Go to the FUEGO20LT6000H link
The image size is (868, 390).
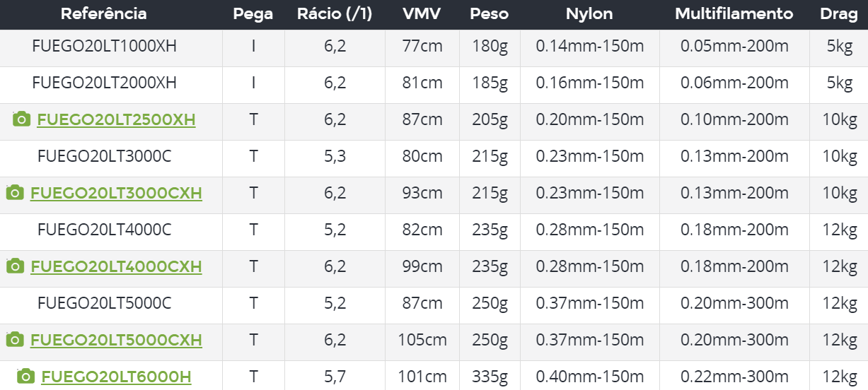pos(116,377)
